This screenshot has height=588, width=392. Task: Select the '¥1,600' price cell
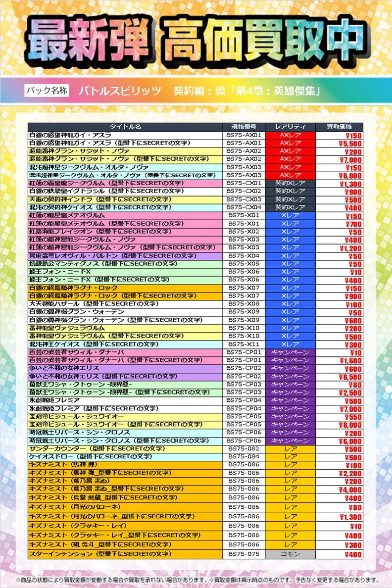339,360
